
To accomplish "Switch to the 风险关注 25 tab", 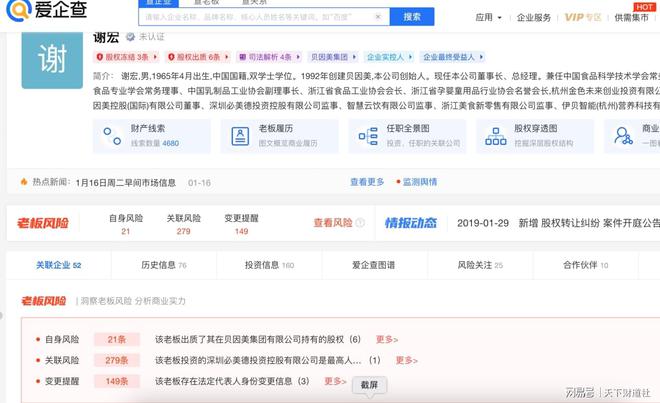I will [x=480, y=265].
